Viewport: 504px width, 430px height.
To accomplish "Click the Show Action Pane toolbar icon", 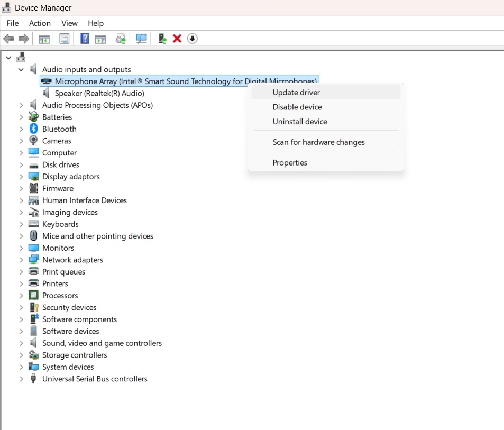I will 100,38.
